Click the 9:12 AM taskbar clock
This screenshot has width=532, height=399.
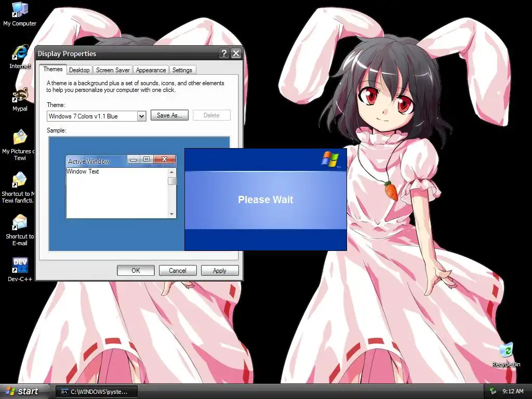coord(513,391)
